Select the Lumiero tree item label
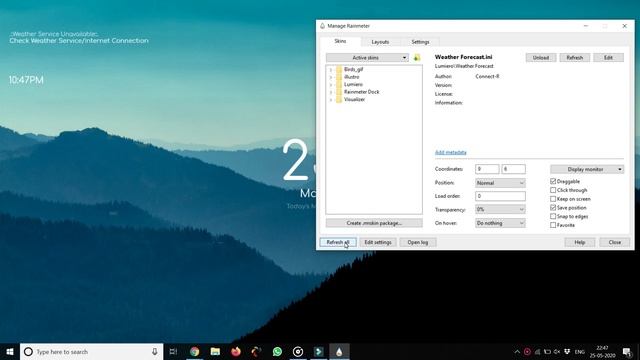640x360 pixels. pyautogui.click(x=353, y=84)
